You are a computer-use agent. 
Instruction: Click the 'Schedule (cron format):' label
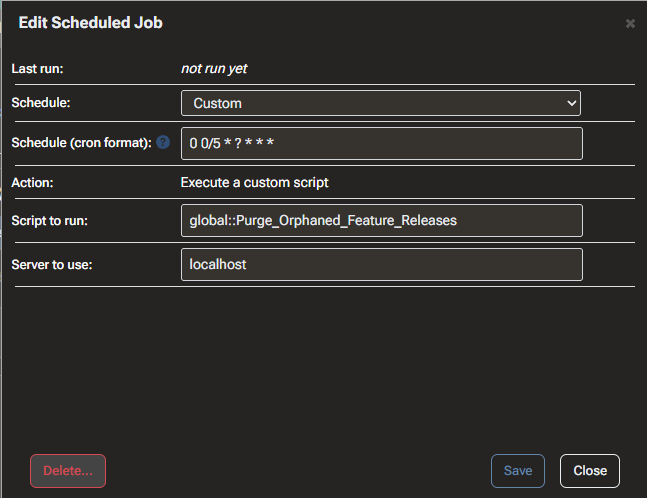pos(82,143)
